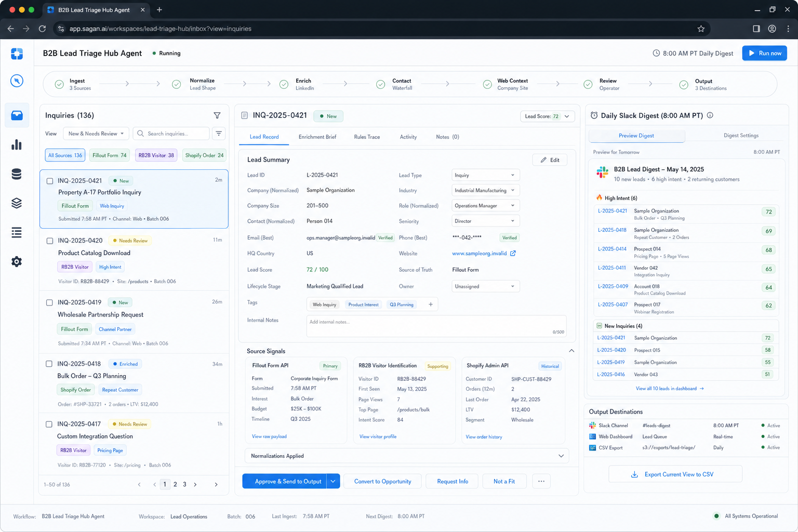Switch to the Activity tab

408,137
